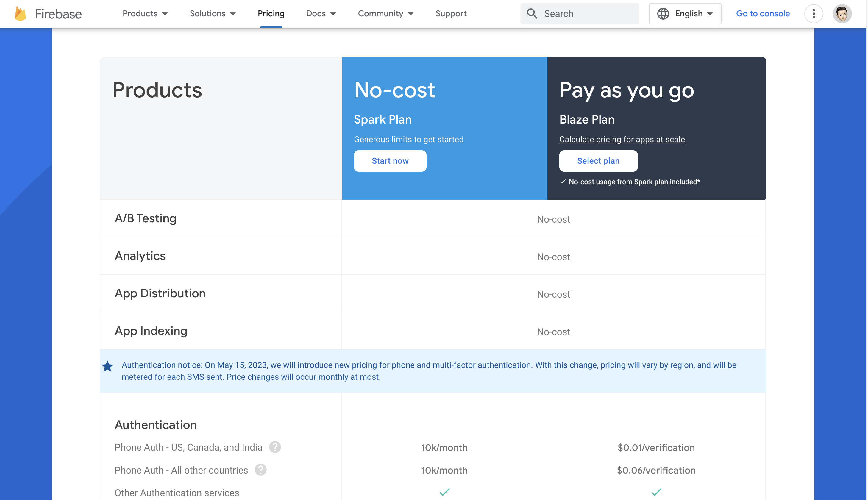Click the search bar icon
868x500 pixels.
(532, 13)
